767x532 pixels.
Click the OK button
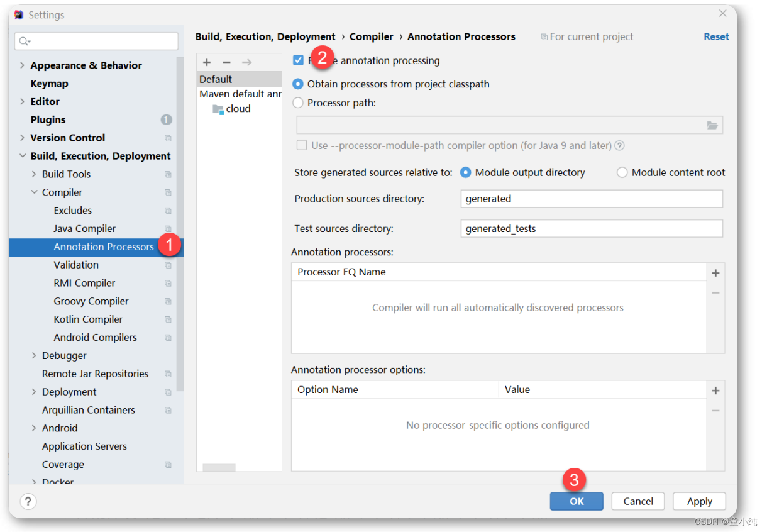point(577,501)
